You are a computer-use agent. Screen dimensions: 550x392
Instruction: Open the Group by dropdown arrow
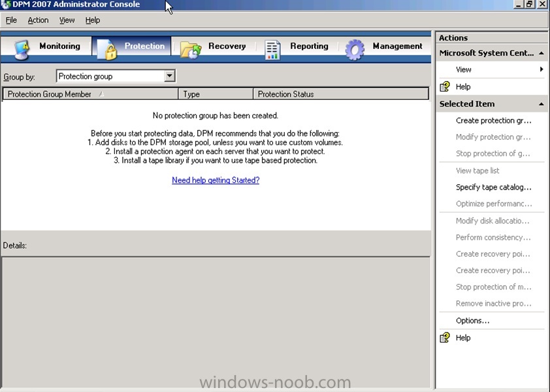pos(169,76)
